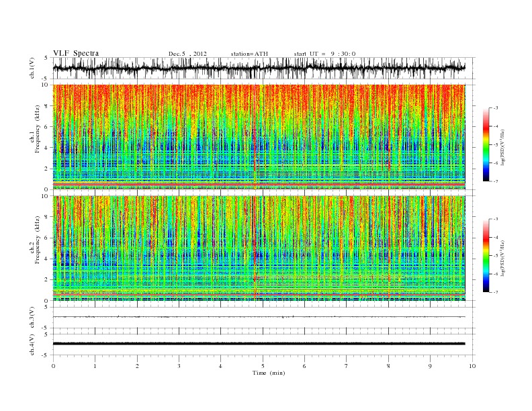Click time axis tick label "8"
532x411 pixels.
388,366
